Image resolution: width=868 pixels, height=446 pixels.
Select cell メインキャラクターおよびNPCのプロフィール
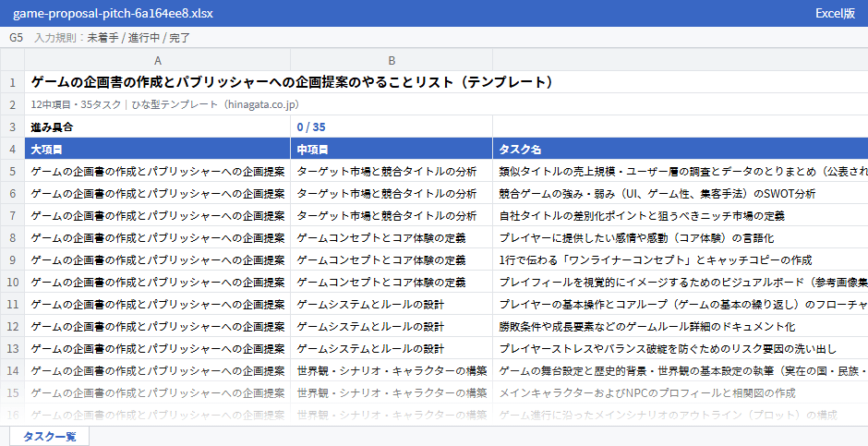tap(681, 392)
